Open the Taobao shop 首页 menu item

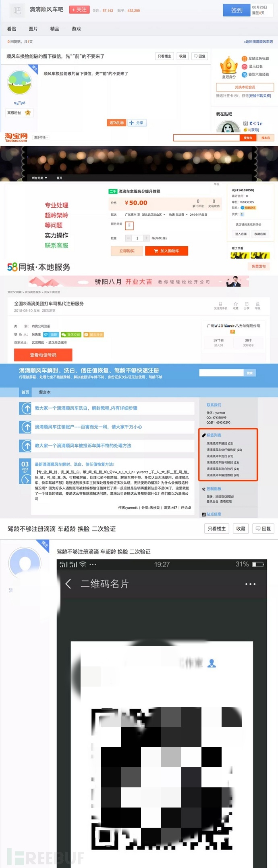(59, 178)
